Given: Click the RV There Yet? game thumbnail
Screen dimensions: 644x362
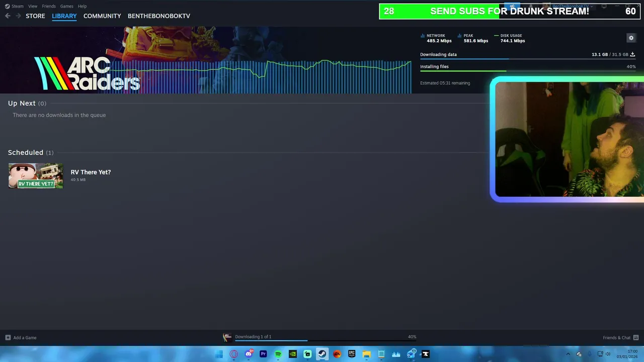Looking at the screenshot, I should point(35,175).
